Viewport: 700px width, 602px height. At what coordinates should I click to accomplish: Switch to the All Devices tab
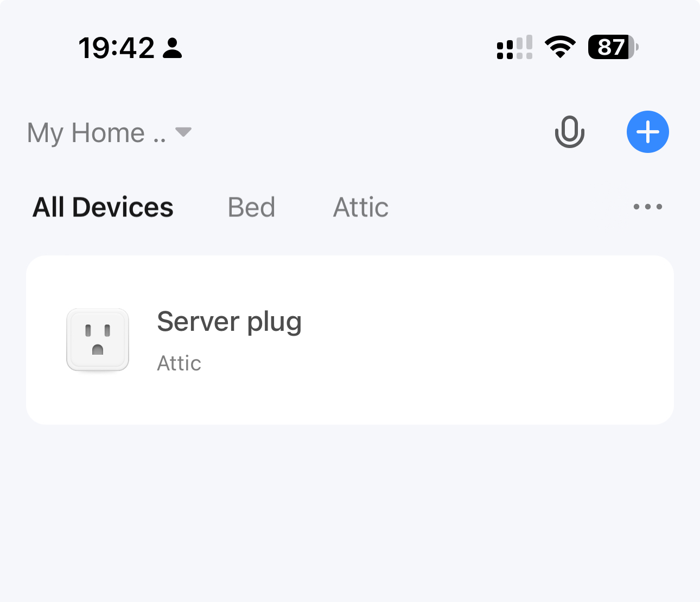[103, 207]
